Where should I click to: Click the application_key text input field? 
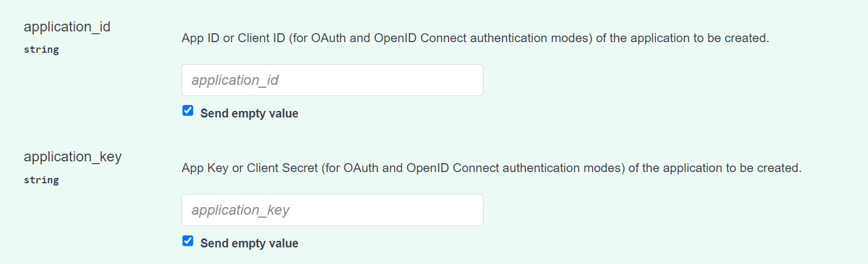[332, 210]
